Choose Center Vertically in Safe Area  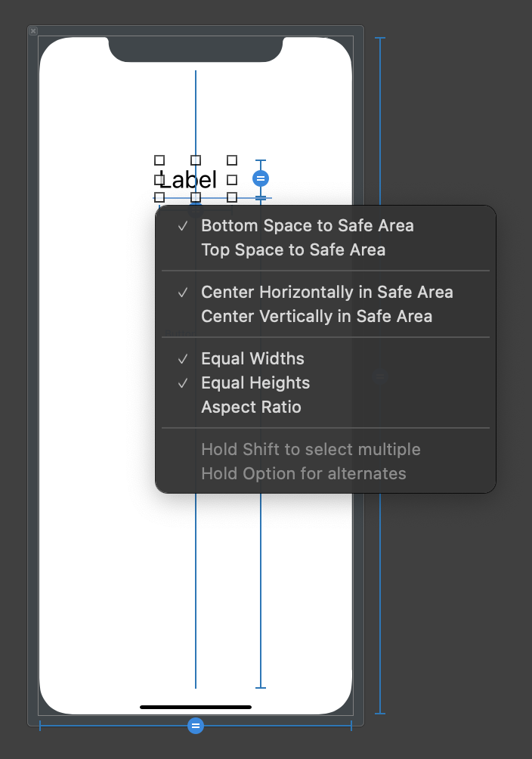(317, 316)
